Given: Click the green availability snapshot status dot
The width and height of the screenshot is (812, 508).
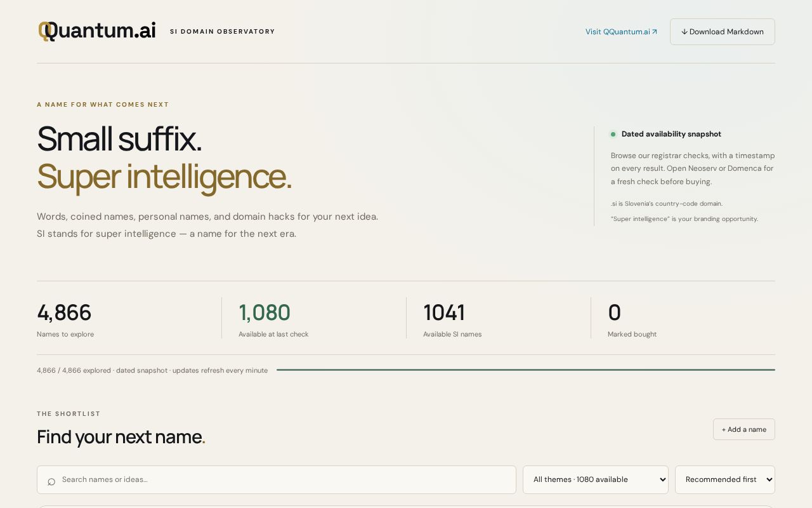Looking at the screenshot, I should (613, 134).
